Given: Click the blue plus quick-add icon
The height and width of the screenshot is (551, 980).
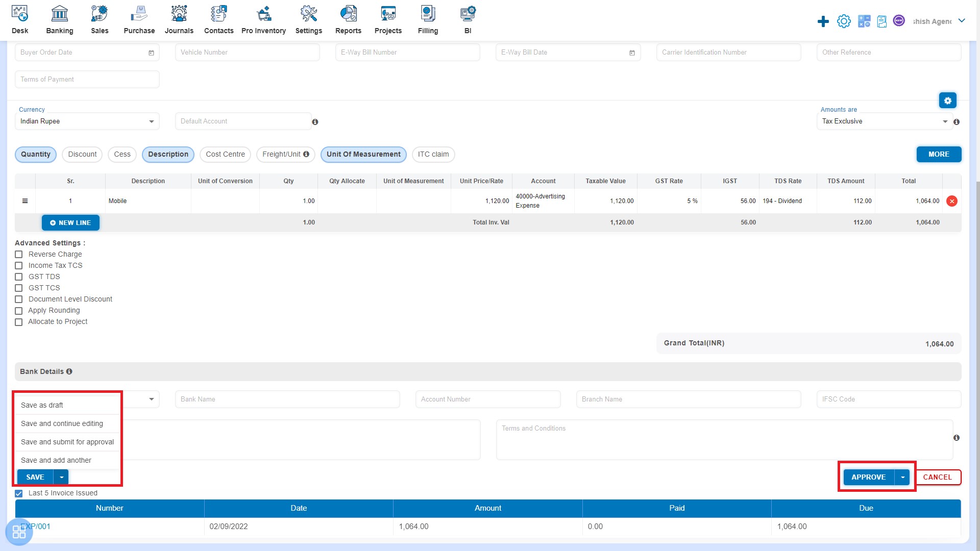Looking at the screenshot, I should click(x=823, y=21).
